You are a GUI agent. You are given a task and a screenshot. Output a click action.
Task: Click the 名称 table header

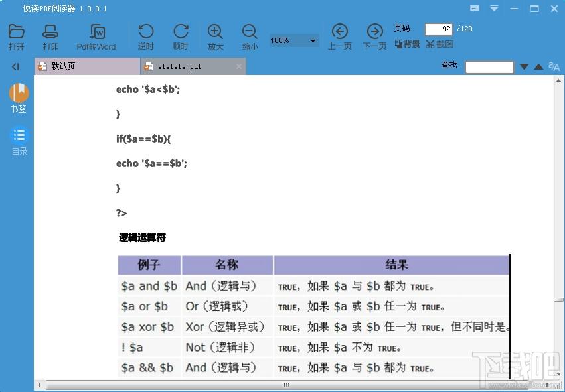(x=227, y=265)
